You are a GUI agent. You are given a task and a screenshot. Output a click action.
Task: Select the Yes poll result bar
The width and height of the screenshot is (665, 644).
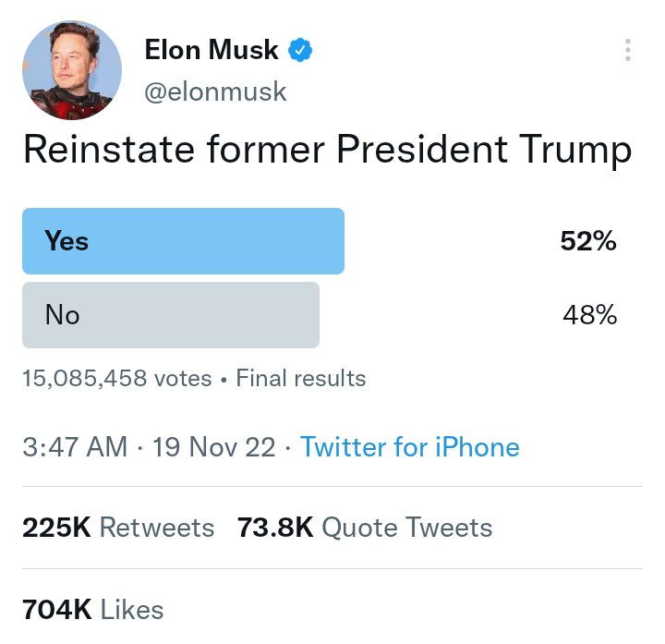(x=183, y=241)
